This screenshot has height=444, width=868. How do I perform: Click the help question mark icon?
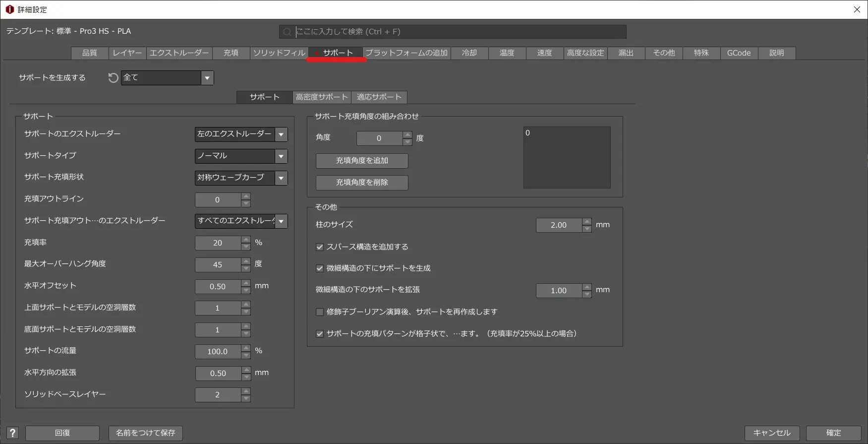pyautogui.click(x=13, y=433)
